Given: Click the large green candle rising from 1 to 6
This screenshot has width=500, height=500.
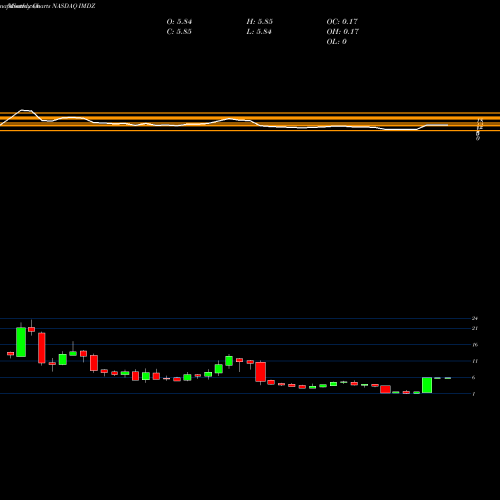Looking at the screenshot, I should (x=427, y=385).
